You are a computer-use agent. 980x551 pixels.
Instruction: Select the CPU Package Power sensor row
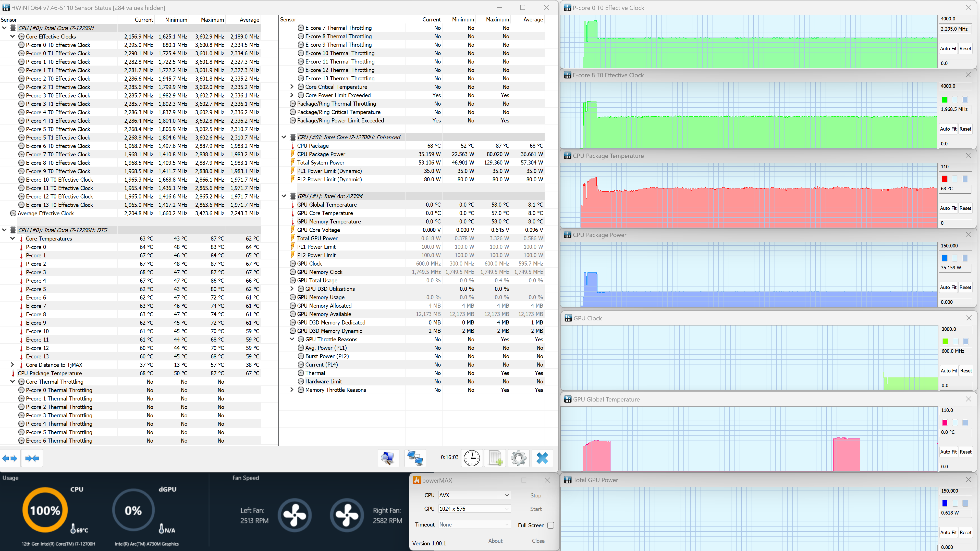pos(321,154)
